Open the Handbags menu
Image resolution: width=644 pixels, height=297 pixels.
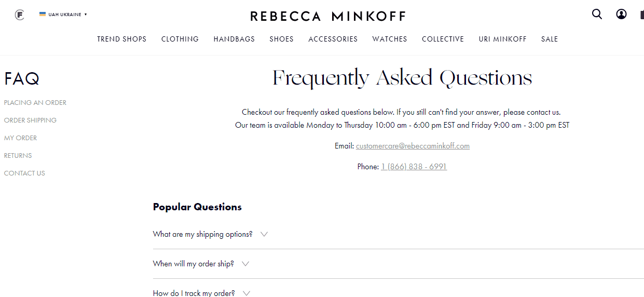[x=234, y=39]
